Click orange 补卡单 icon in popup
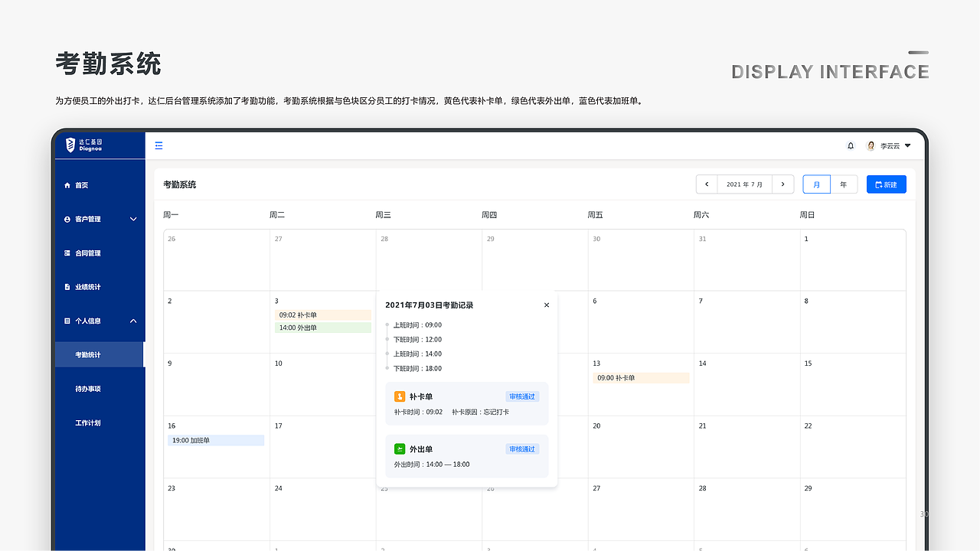The height and width of the screenshot is (551, 980). coord(400,396)
